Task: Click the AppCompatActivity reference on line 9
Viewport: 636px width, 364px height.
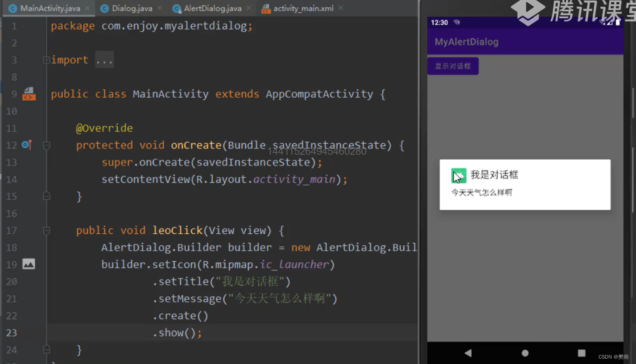Action: 319,94
